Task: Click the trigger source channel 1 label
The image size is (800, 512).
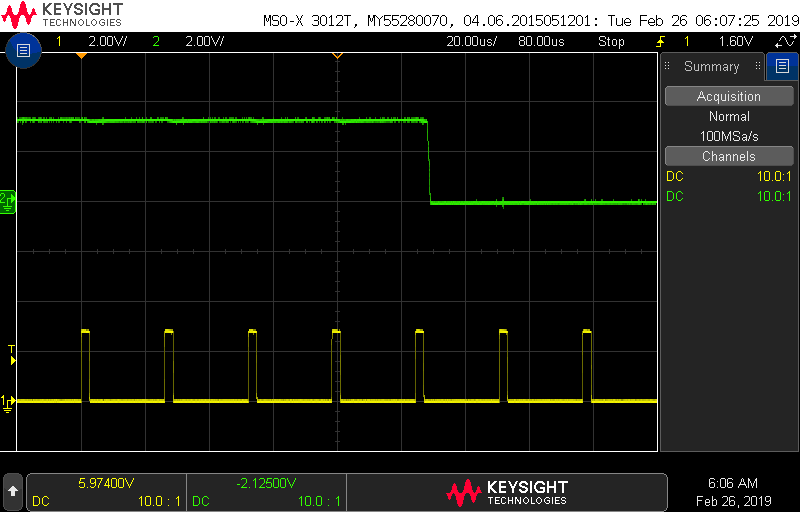Action: click(x=687, y=41)
